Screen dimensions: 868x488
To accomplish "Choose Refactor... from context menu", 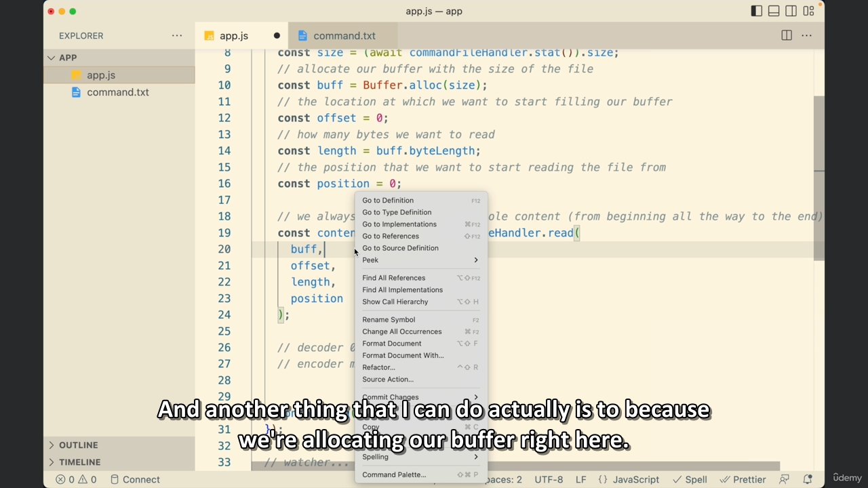I will point(420,367).
